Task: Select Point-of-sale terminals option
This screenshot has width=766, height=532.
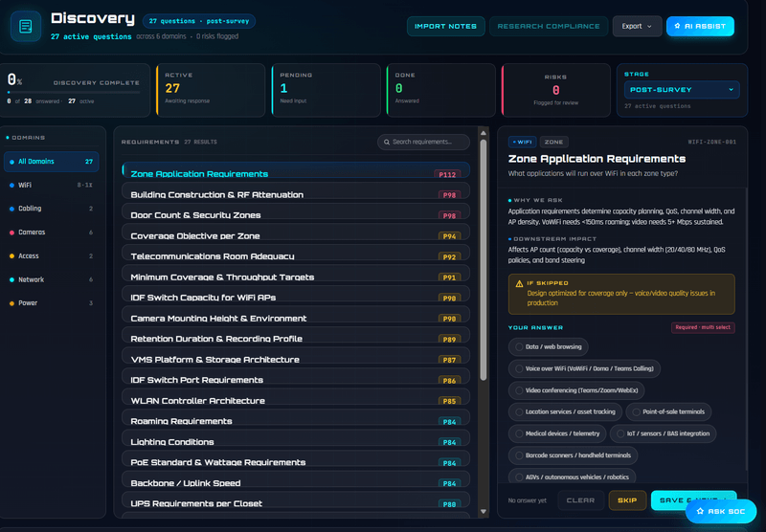Action: [x=668, y=412]
